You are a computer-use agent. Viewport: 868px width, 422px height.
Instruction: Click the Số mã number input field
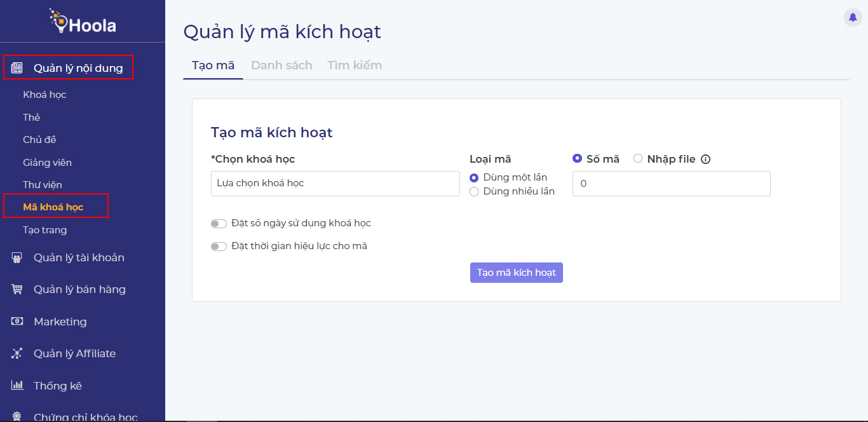click(671, 184)
